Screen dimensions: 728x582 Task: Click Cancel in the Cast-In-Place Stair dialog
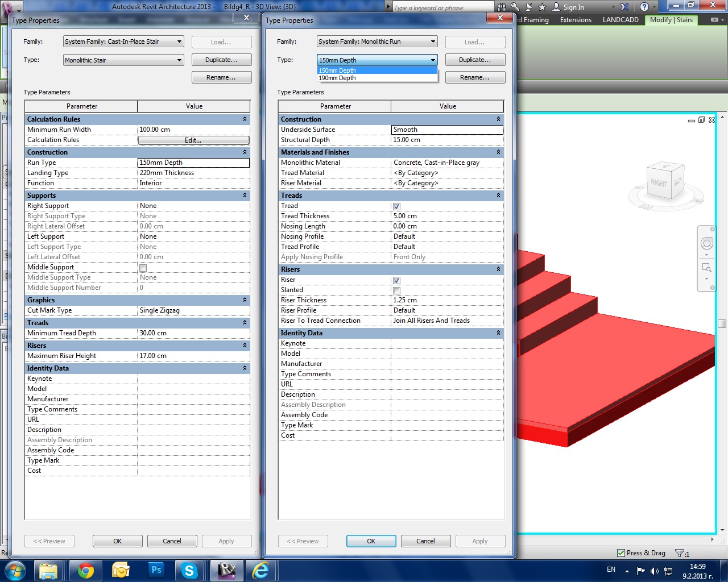[x=172, y=541]
